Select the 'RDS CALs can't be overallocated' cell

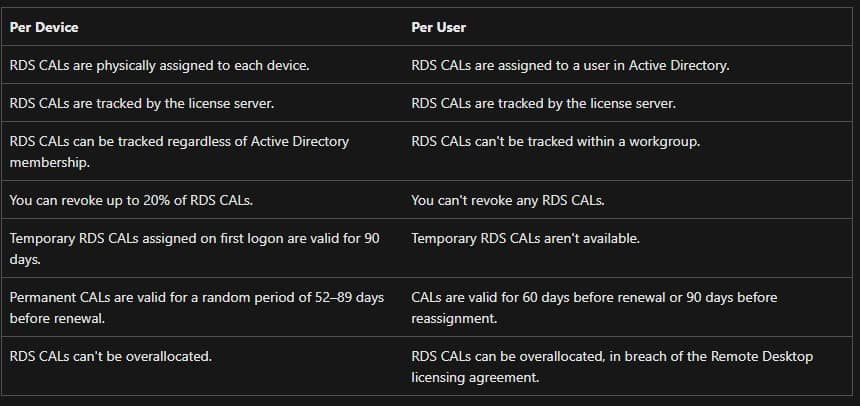(110, 356)
